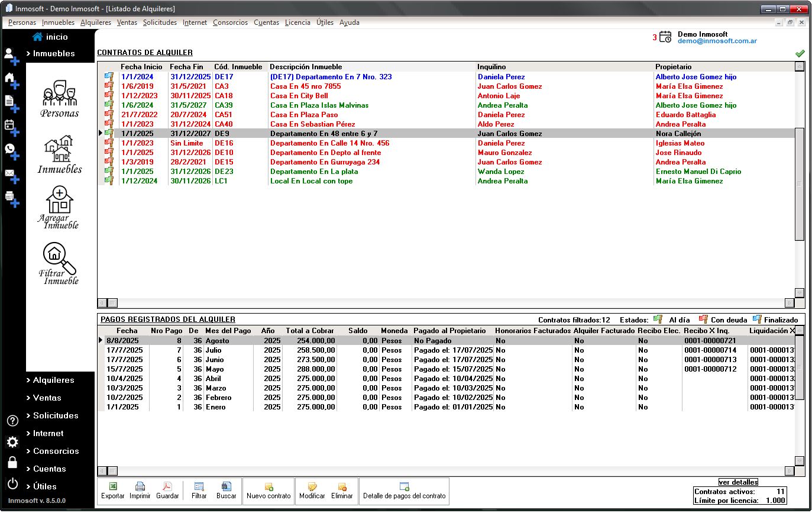
Task: Open the Inmuebles houses icon
Action: coord(60,154)
